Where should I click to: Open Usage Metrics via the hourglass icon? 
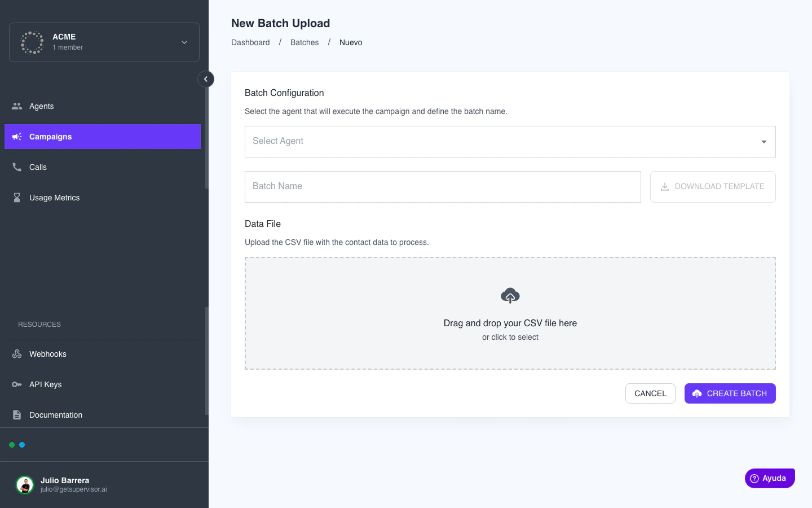[17, 198]
